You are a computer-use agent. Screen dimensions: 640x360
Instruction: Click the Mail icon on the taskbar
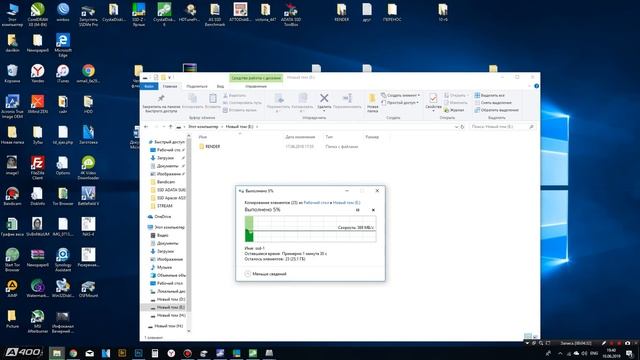[89, 353]
